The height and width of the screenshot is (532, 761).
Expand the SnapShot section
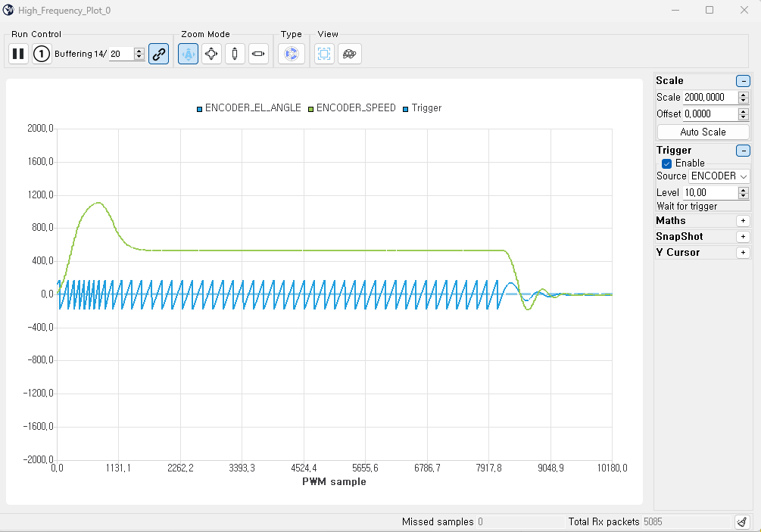(743, 236)
